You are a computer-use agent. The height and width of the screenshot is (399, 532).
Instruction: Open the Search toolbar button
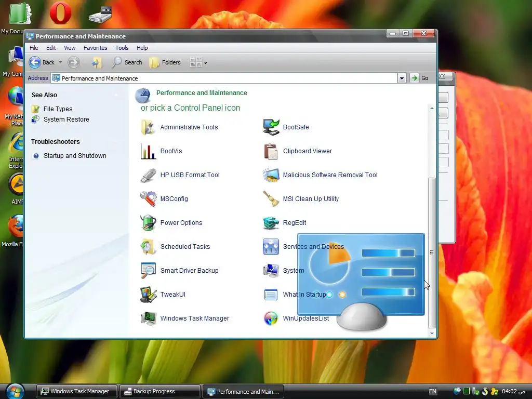click(127, 62)
